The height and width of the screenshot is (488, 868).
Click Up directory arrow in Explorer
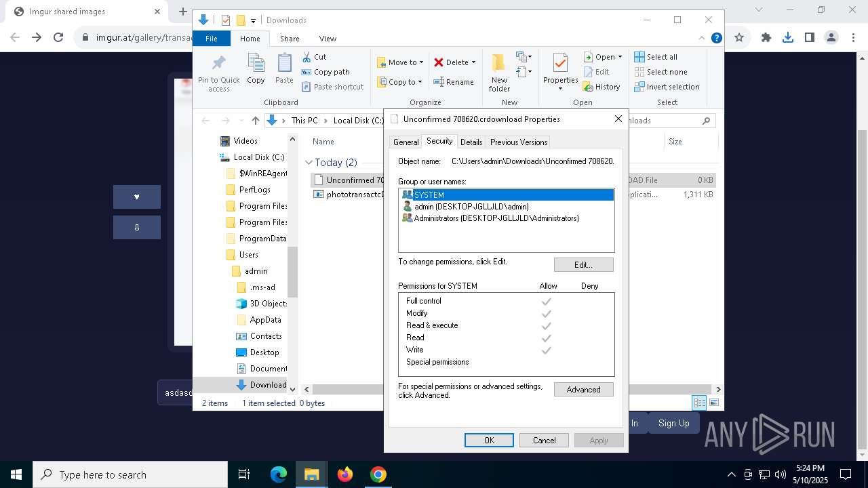pyautogui.click(x=255, y=121)
